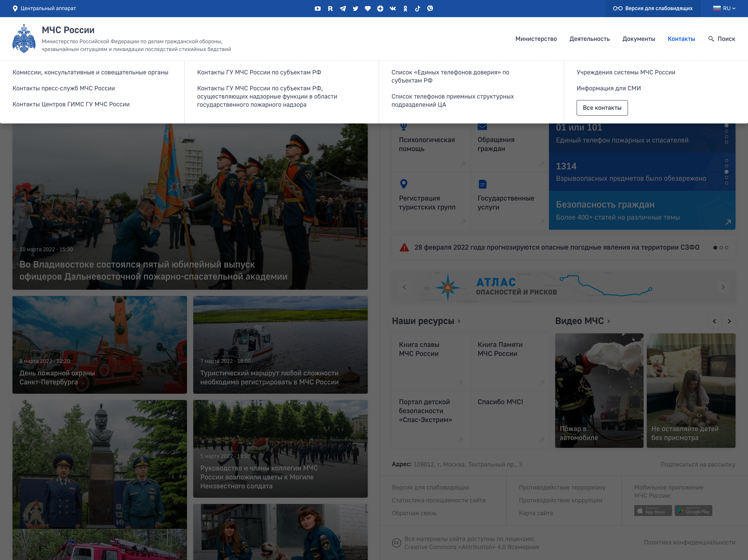Open the Viber phone icon

[430, 8]
